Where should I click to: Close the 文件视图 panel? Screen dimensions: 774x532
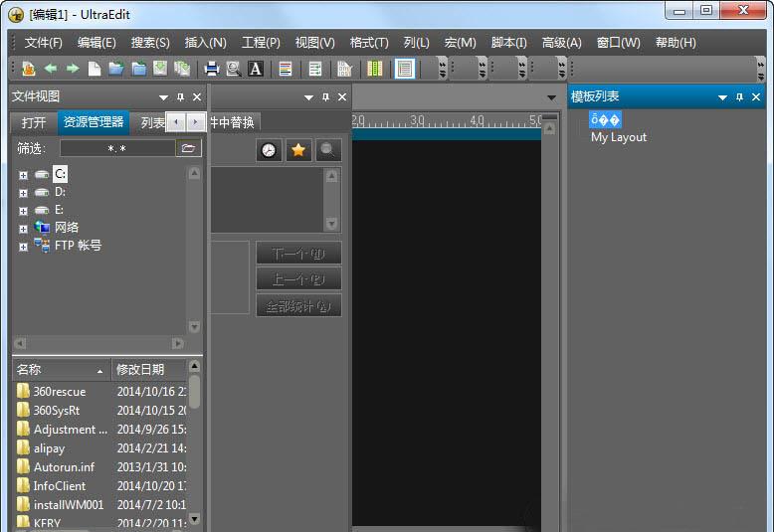pyautogui.click(x=197, y=97)
